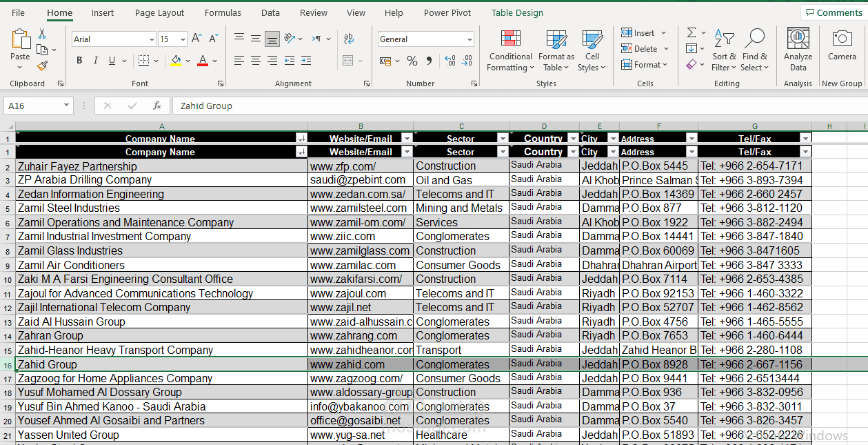The width and height of the screenshot is (868, 445).
Task: Click the Name Box showing A16
Action: point(32,106)
